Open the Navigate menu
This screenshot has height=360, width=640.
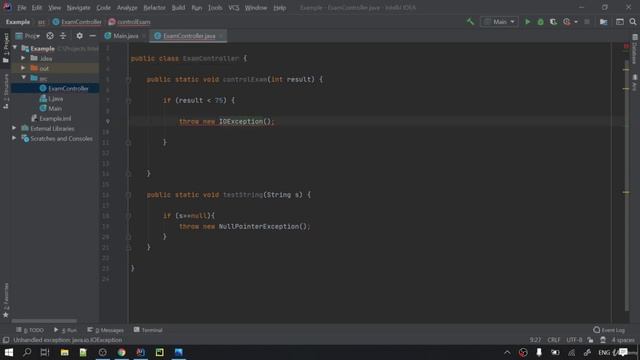[78, 8]
